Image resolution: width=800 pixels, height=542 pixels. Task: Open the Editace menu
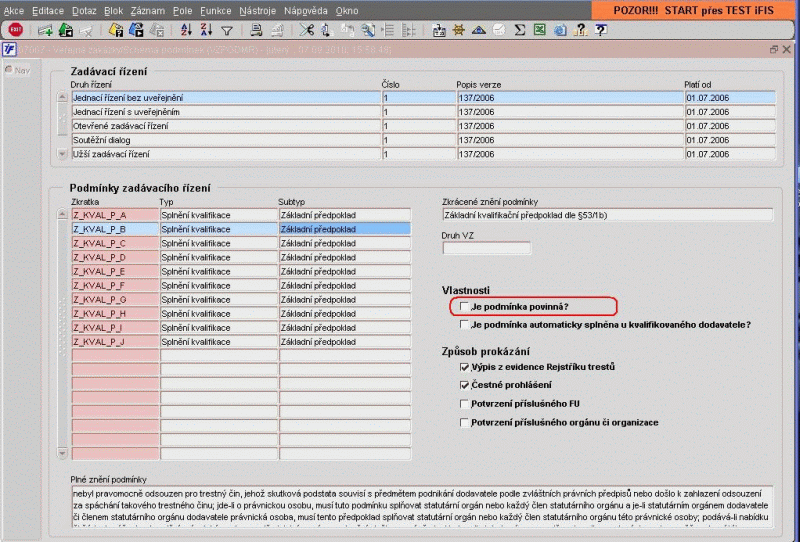tap(48, 10)
